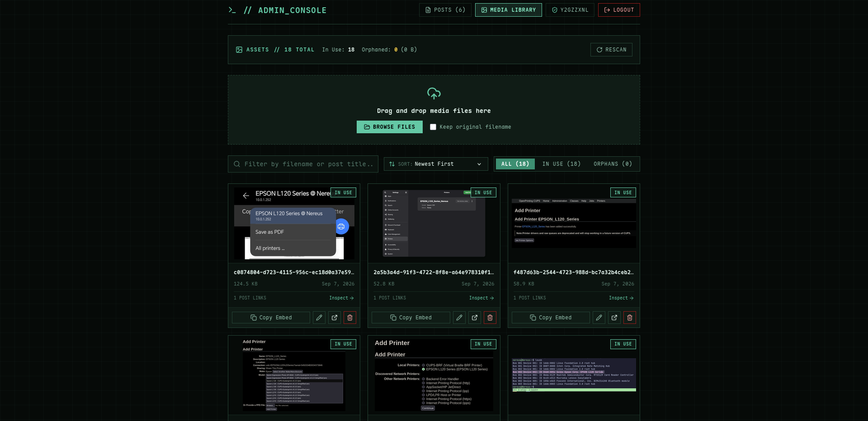The height and width of the screenshot is (421, 868).
Task: Select the ALL (18) filter tab
Action: click(515, 164)
